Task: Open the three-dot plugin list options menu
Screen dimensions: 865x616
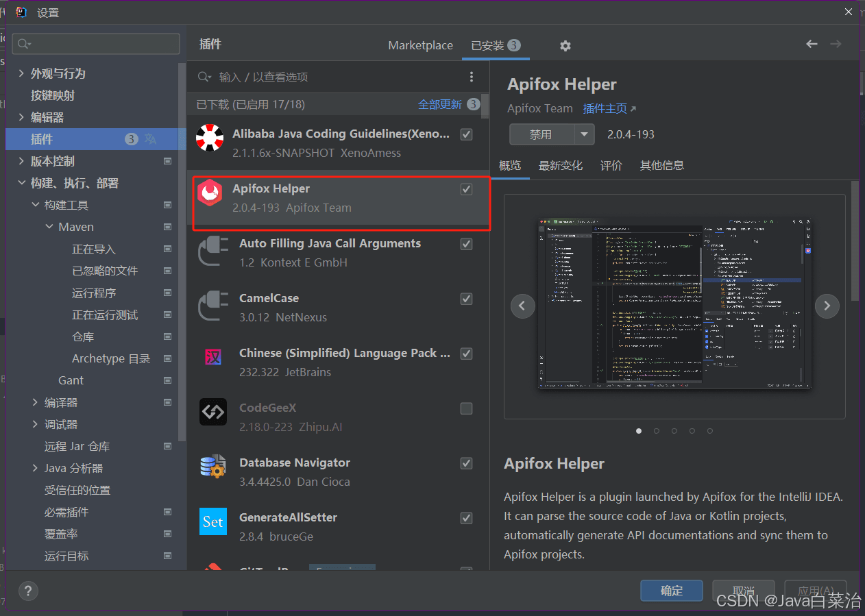Action: (472, 77)
